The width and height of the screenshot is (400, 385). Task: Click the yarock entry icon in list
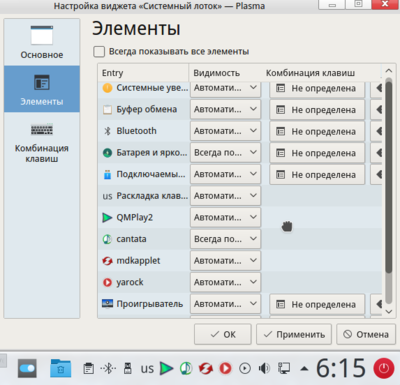[x=107, y=283]
